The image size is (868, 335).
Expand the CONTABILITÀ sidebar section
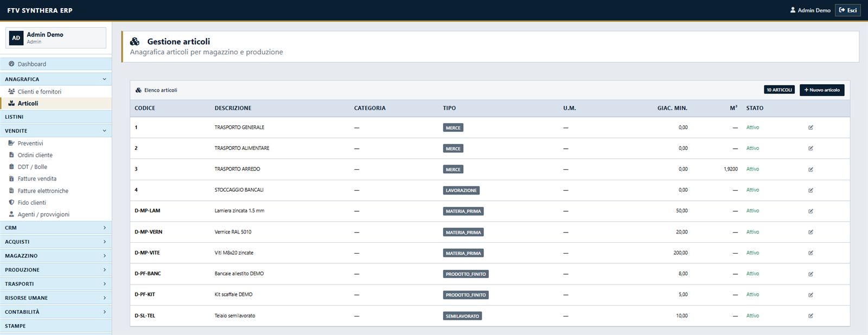pyautogui.click(x=56, y=312)
